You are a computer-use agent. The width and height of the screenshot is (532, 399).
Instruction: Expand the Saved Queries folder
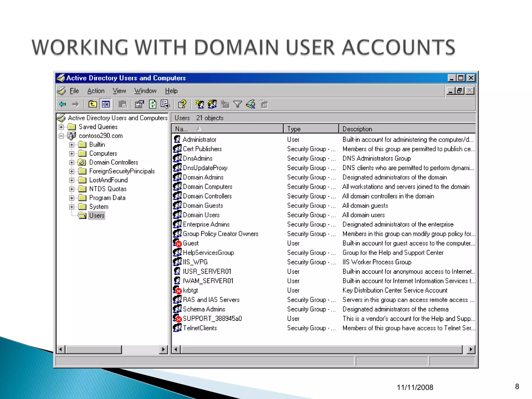coord(61,127)
